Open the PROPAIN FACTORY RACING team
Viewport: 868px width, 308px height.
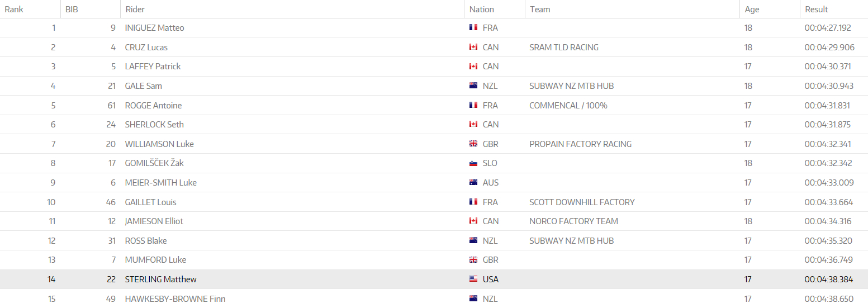coord(580,144)
